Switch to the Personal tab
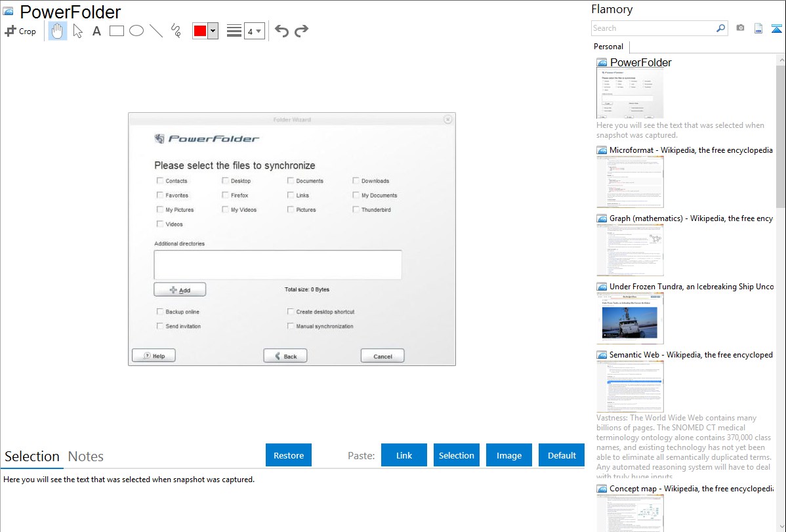The height and width of the screenshot is (532, 786). 609,47
